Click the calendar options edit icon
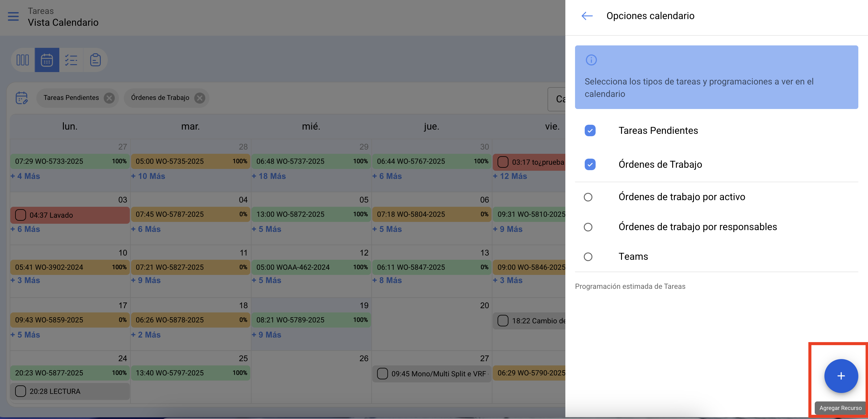The width and height of the screenshot is (868, 419). click(21, 98)
